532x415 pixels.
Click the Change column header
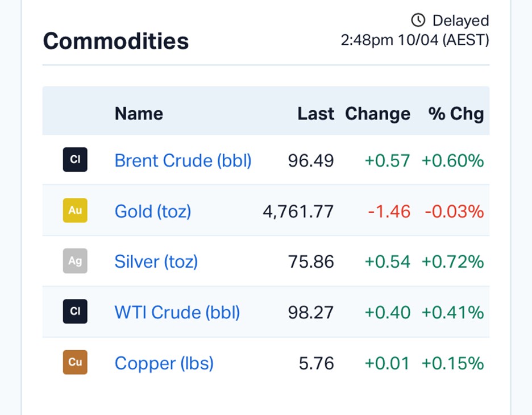(x=377, y=114)
